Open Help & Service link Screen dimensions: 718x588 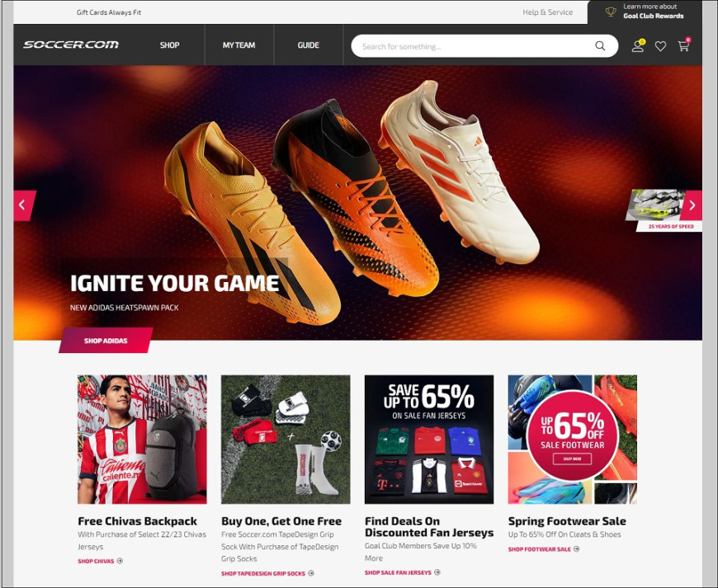548,12
